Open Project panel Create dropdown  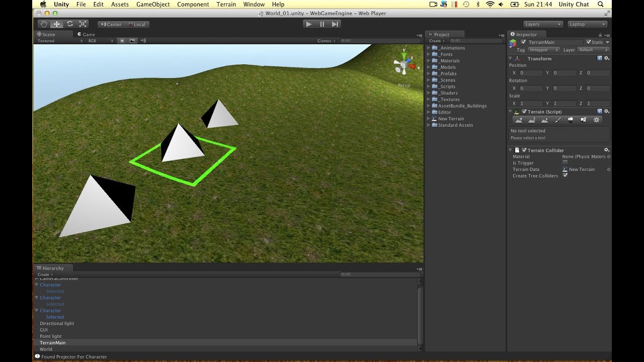[x=436, y=41]
